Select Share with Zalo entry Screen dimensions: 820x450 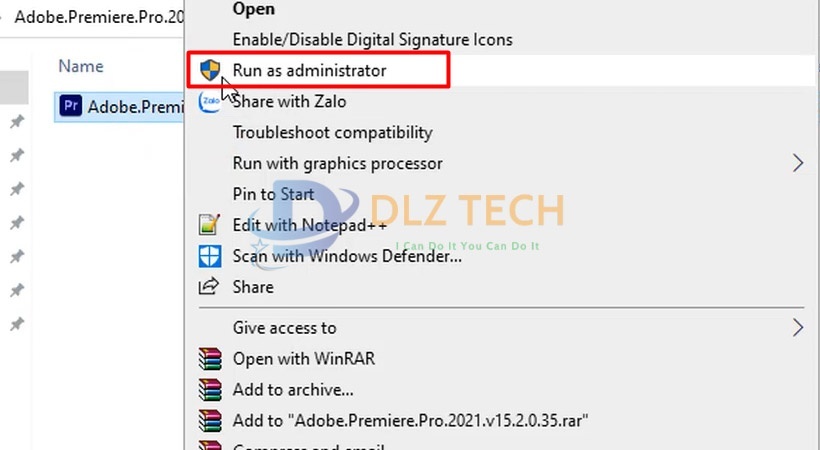(289, 102)
